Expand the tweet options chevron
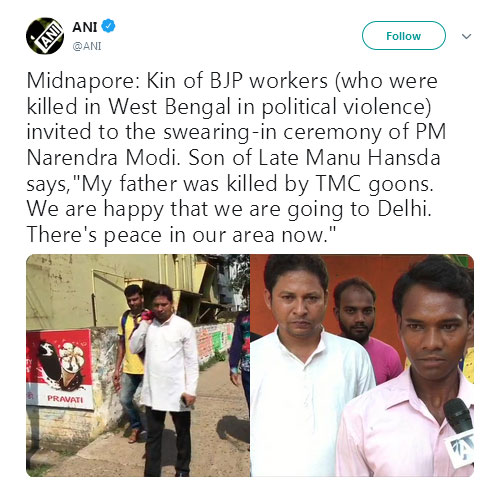The image size is (501, 487). 466,36
